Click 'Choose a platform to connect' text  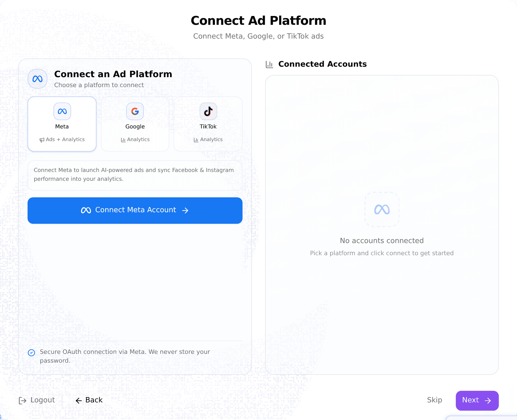pyautogui.click(x=99, y=85)
